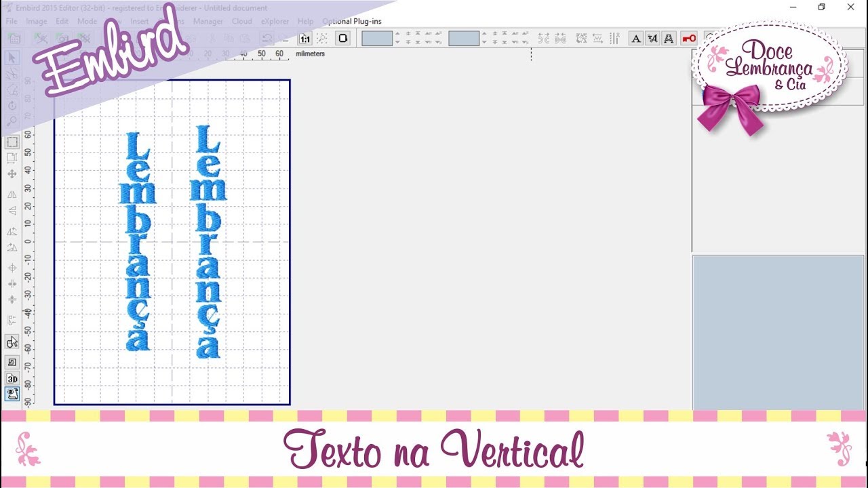
Task: Toggle the 3D view button
Action: pos(12,379)
